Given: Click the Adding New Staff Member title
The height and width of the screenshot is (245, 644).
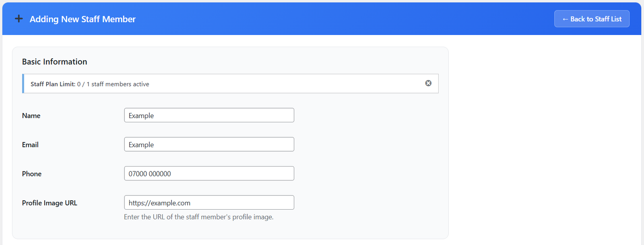Looking at the screenshot, I should click(82, 19).
